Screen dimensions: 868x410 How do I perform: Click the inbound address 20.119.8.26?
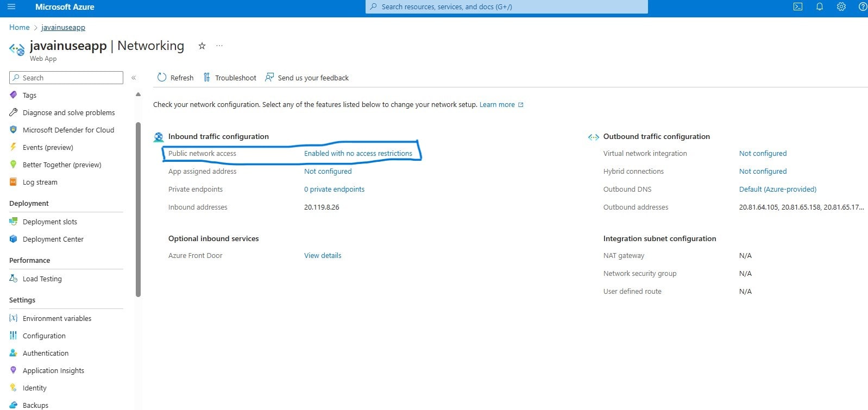pos(322,207)
